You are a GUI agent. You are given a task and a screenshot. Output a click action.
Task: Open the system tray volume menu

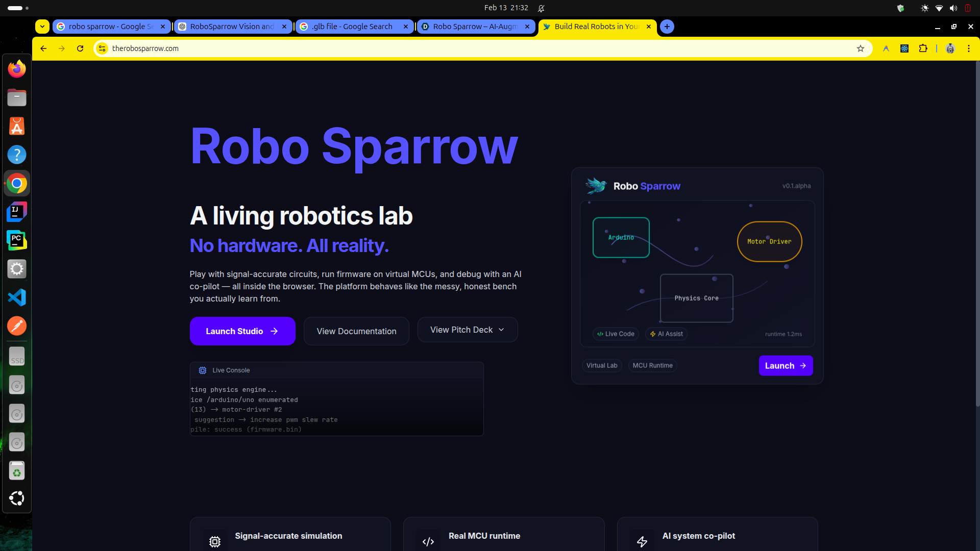point(953,8)
